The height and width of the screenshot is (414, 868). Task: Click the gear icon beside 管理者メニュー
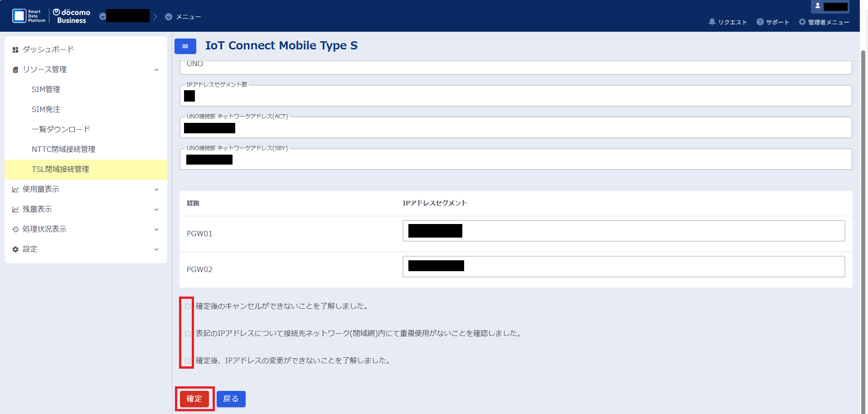(802, 22)
